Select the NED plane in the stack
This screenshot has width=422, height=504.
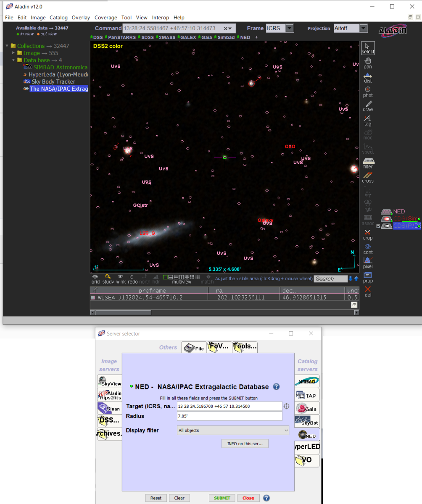[x=399, y=212]
